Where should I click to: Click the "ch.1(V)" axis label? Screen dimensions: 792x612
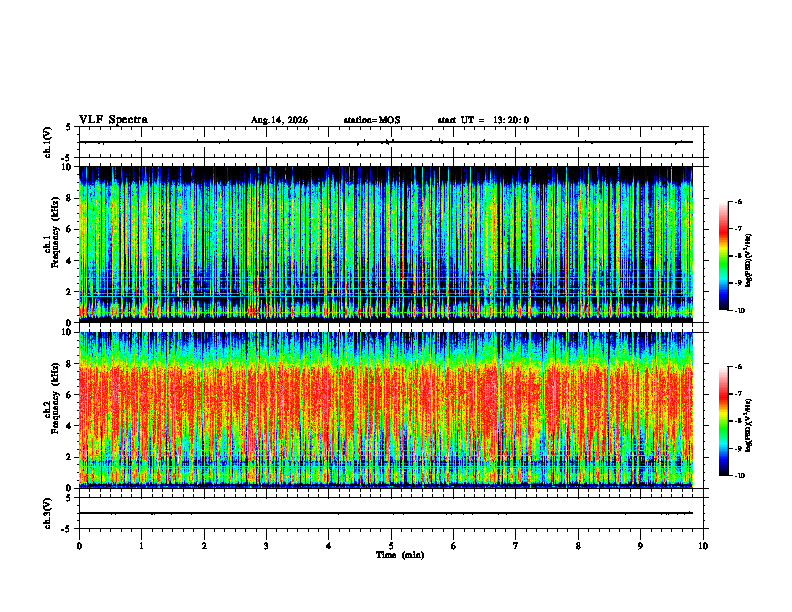(x=48, y=142)
